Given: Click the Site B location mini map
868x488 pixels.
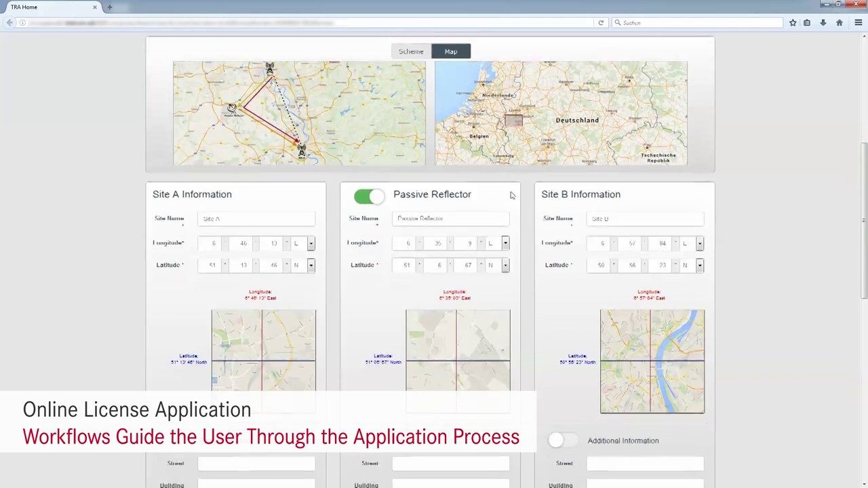Looking at the screenshot, I should point(652,361).
